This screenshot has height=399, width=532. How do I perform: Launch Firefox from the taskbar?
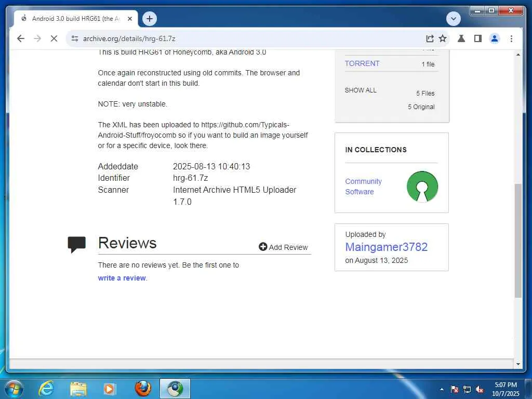[143, 389]
